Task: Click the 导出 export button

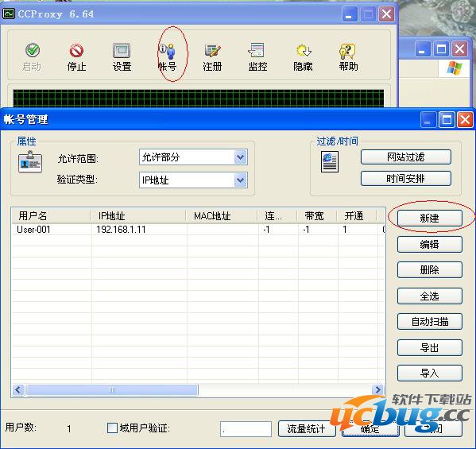Action: coord(430,347)
